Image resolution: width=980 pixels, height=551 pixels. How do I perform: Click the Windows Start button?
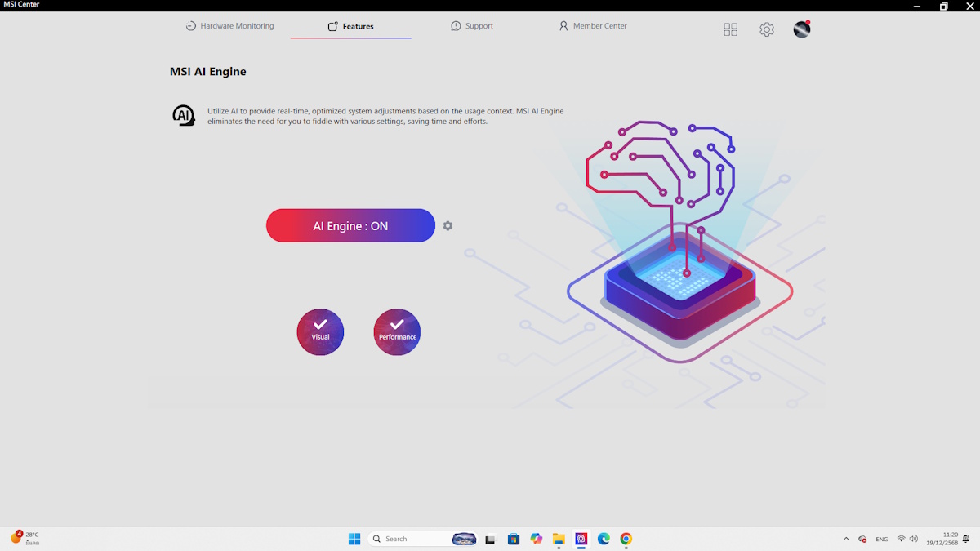(354, 539)
